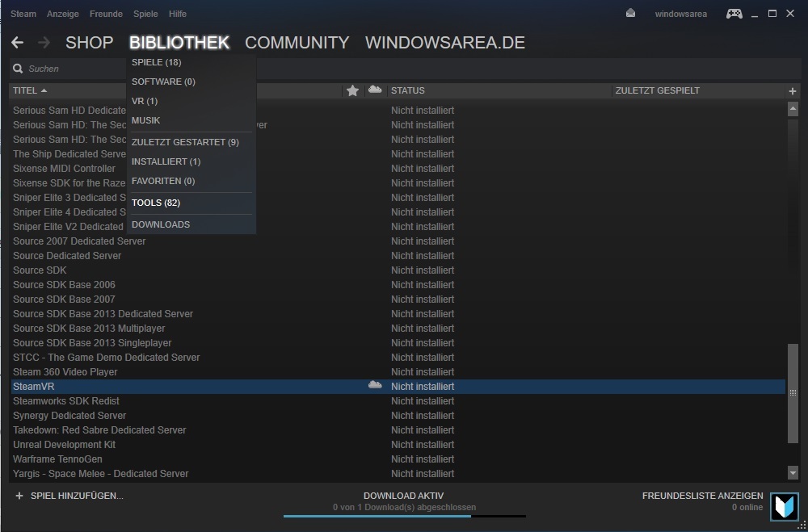This screenshot has height=532, width=808.
Task: Select Source Dedicated Server row
Action: (x=398, y=256)
